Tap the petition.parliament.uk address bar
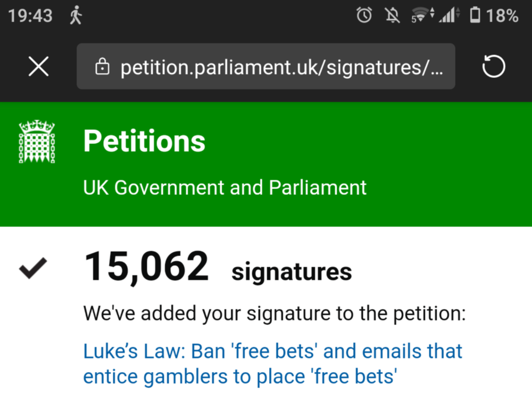 [265, 66]
